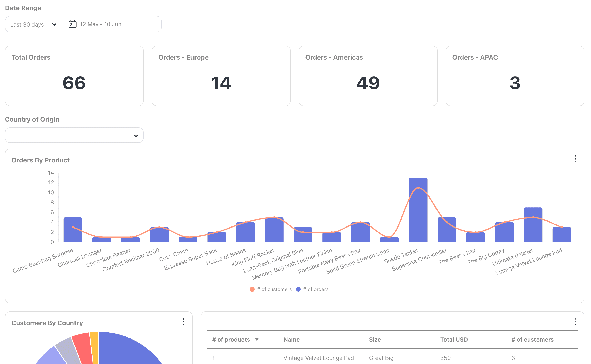This screenshot has height=364, width=591.
Task: Click the calendar icon in date range
Action: pos(72,24)
